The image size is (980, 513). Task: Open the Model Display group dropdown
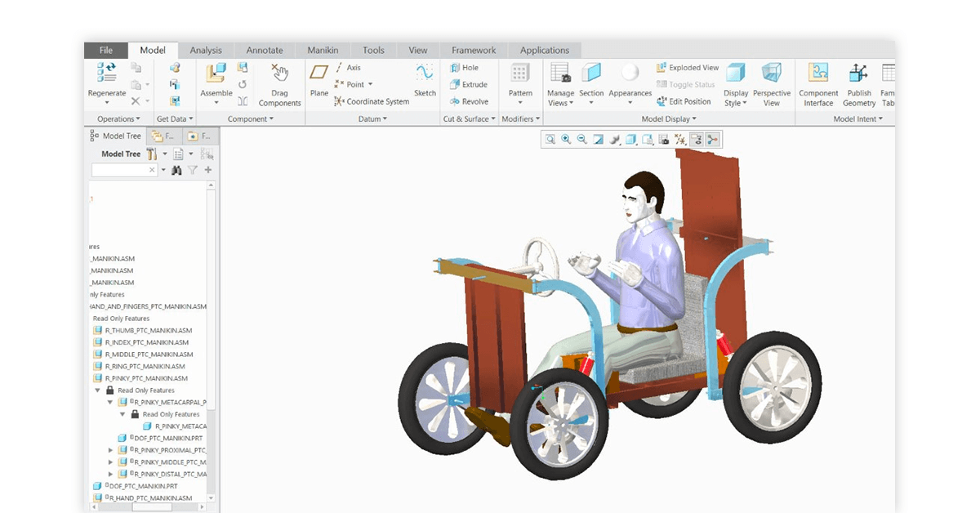[669, 118]
